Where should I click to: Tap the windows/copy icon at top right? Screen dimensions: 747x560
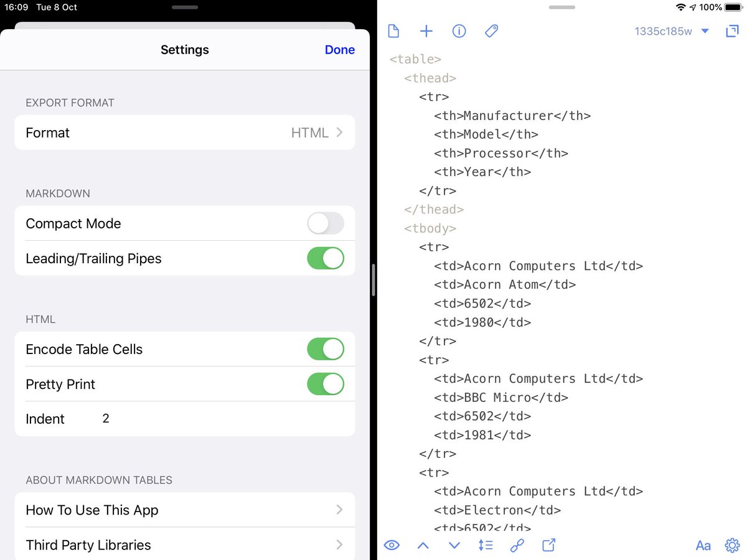coord(732,31)
